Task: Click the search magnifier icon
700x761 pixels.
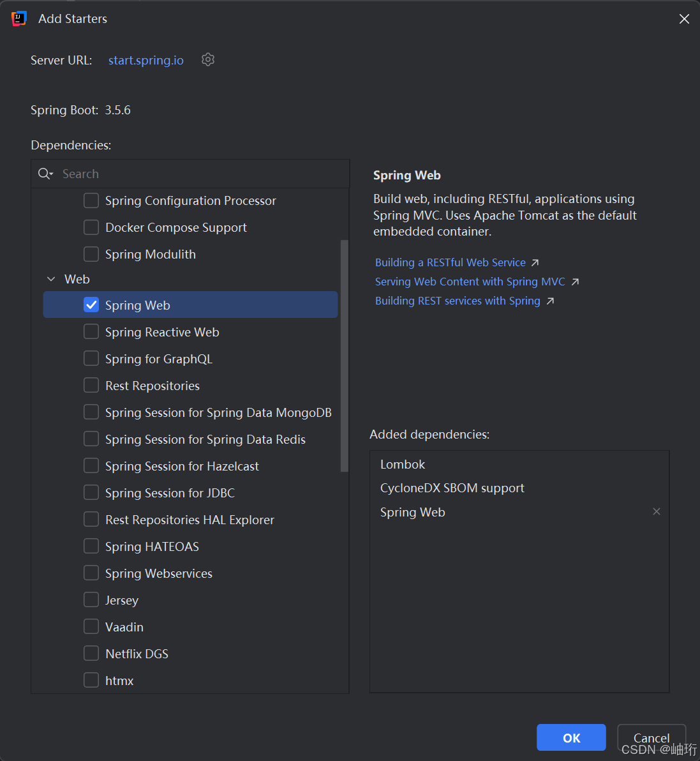Action: click(45, 174)
